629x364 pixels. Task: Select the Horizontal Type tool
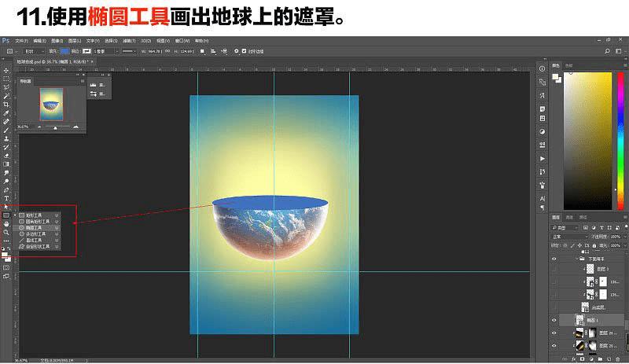(6, 198)
